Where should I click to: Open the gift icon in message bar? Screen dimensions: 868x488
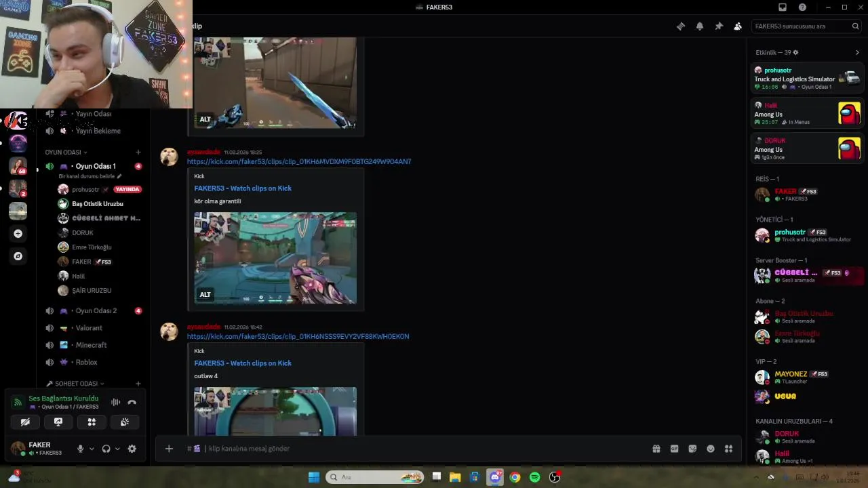click(x=656, y=449)
